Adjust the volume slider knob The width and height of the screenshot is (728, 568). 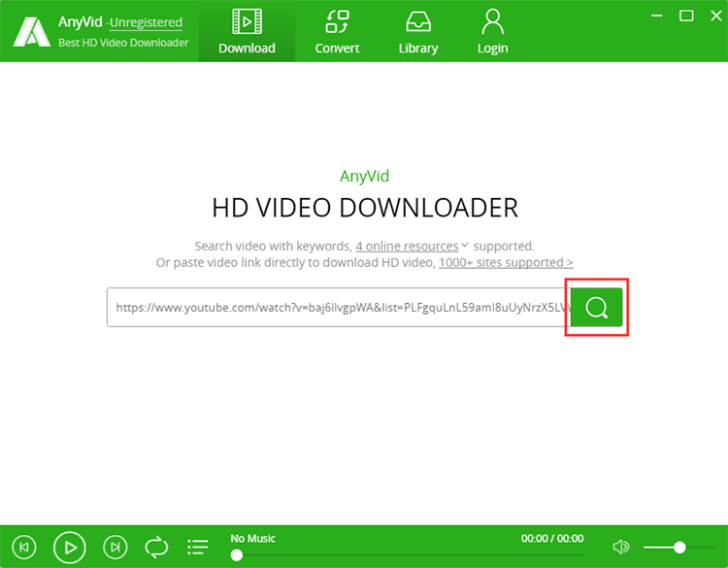coord(679,548)
